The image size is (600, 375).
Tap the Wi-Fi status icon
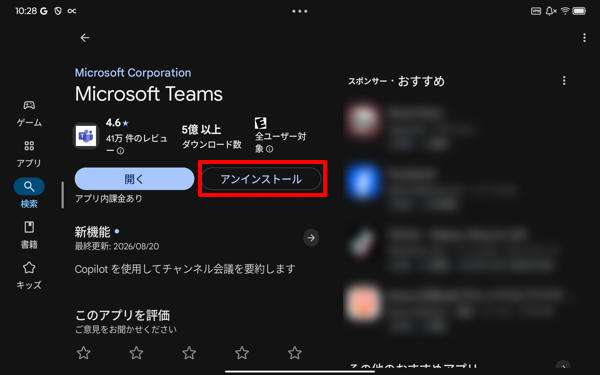565,11
